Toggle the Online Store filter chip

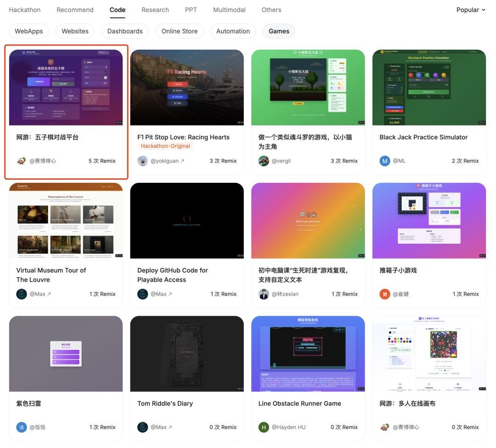pyautogui.click(x=180, y=31)
